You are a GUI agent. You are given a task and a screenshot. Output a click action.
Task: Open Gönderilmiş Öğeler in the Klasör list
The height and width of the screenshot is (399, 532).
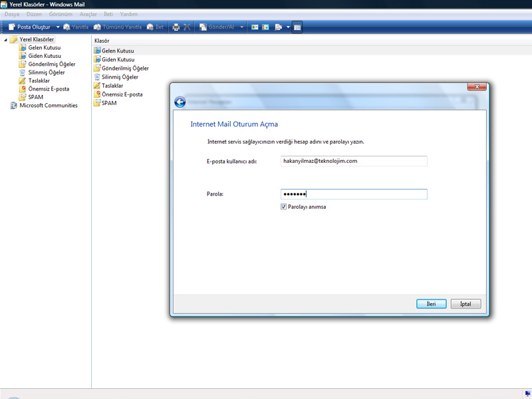click(x=125, y=68)
